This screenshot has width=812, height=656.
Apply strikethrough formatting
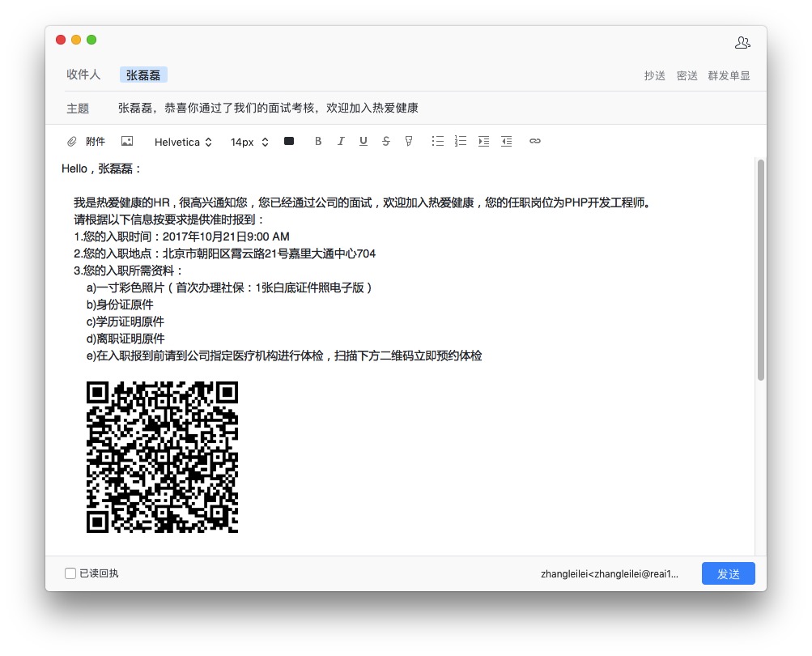tap(386, 142)
